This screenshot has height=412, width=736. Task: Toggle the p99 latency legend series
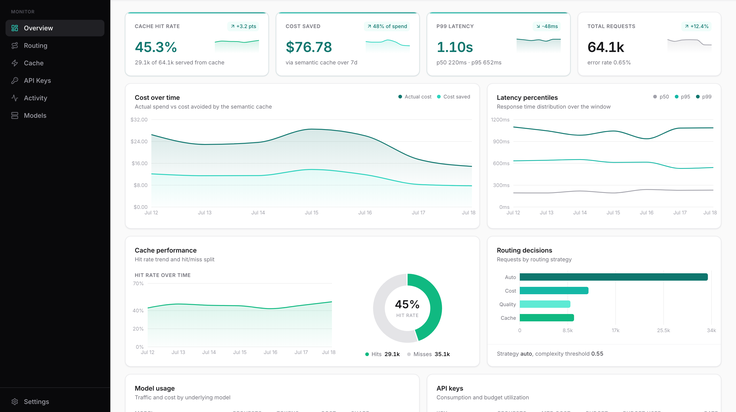pyautogui.click(x=704, y=97)
